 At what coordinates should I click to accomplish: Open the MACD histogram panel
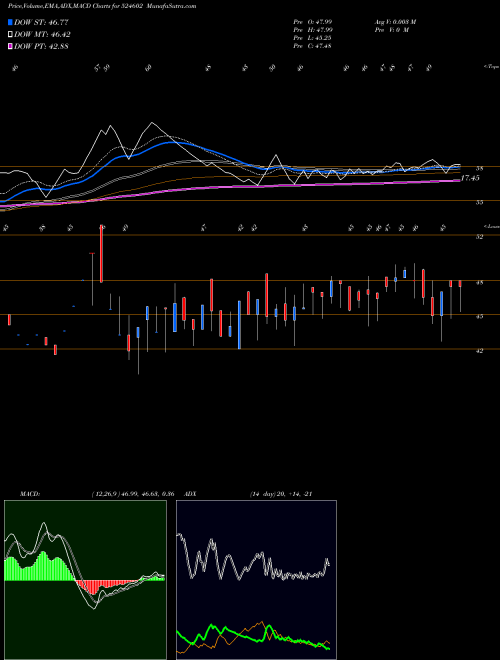tap(85, 580)
